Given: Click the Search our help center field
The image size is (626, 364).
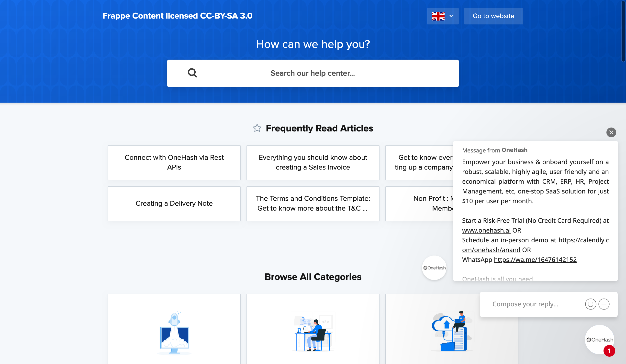Looking at the screenshot, I should (313, 73).
